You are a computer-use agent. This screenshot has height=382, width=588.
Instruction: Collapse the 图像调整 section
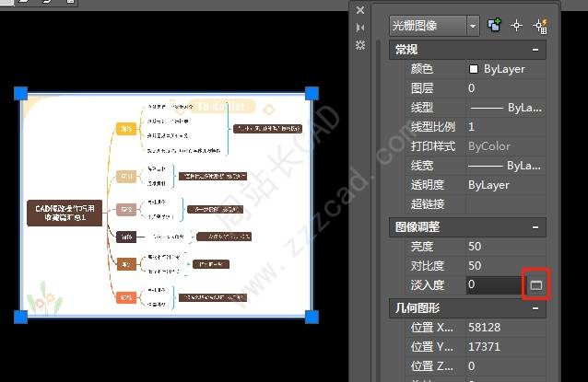coord(535,227)
